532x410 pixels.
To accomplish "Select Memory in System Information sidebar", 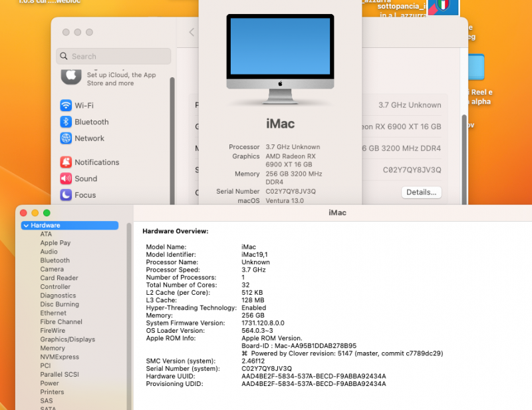I will point(53,348).
